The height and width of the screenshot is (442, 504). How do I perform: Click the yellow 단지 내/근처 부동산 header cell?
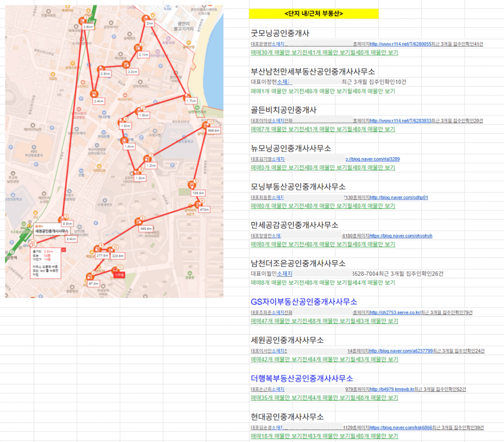point(314,14)
